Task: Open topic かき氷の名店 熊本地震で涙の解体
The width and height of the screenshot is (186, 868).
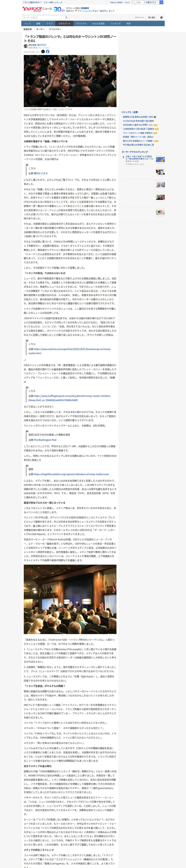Action: coord(138,121)
